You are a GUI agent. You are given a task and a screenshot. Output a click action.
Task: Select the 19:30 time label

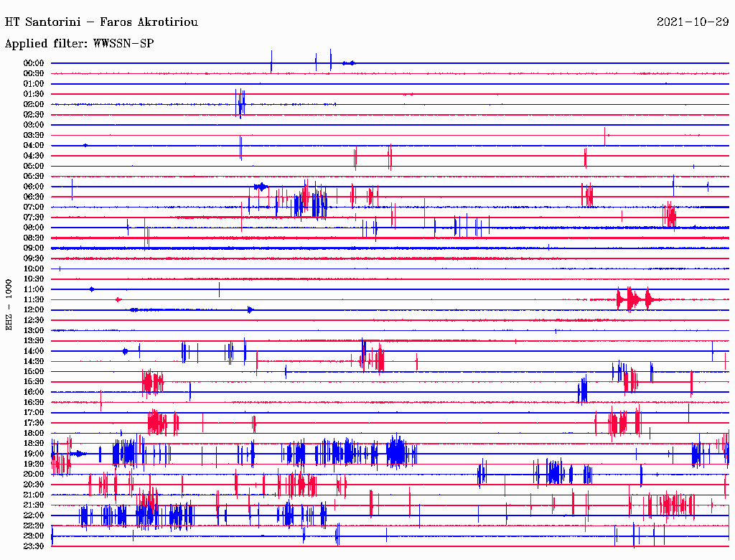coord(34,464)
